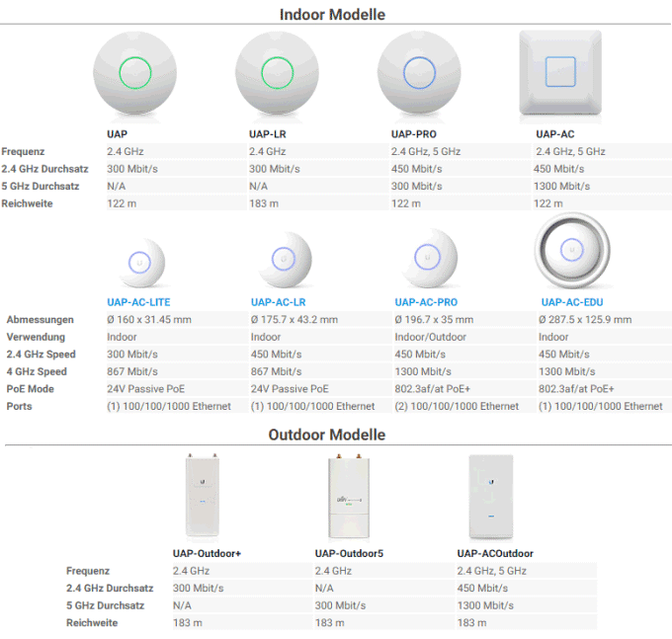Click the UAP-Outdoor+ model name label
The width and height of the screenshot is (672, 639).
coord(207,554)
